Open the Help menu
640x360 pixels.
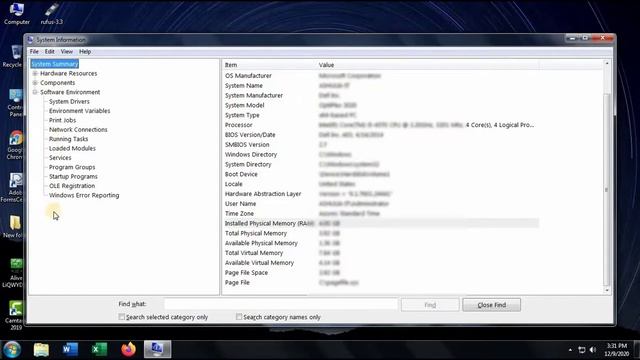pos(85,52)
